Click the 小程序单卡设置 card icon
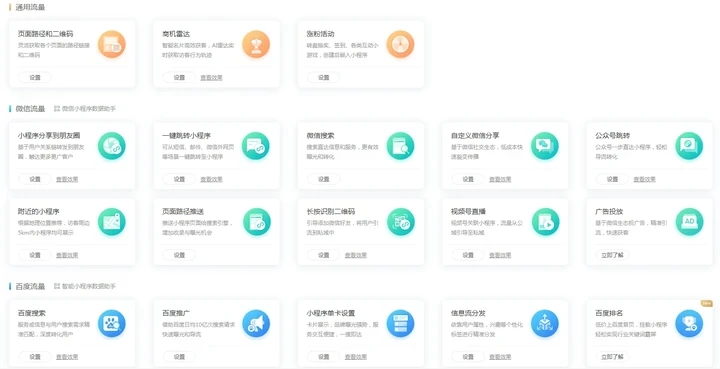This screenshot has height=369, width=720. tap(400, 324)
